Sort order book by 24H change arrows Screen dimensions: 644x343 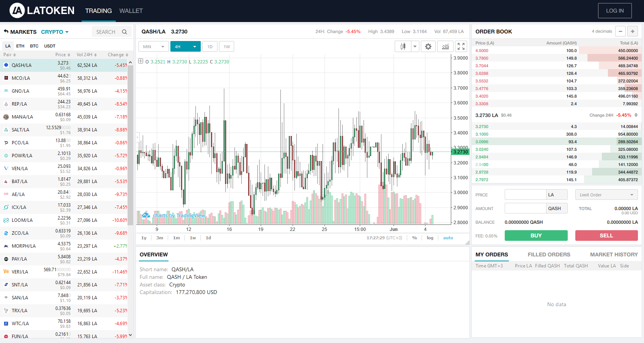(636, 115)
